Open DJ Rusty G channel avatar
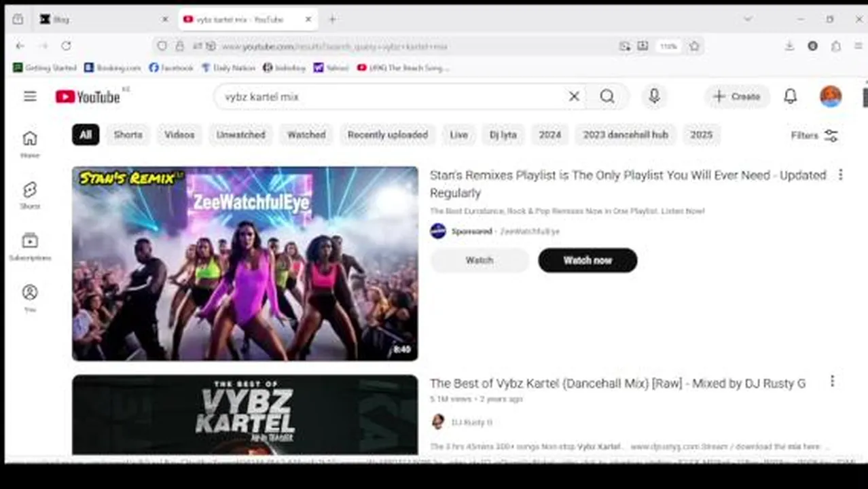Viewport: 868px width, 489px height. 438,422
